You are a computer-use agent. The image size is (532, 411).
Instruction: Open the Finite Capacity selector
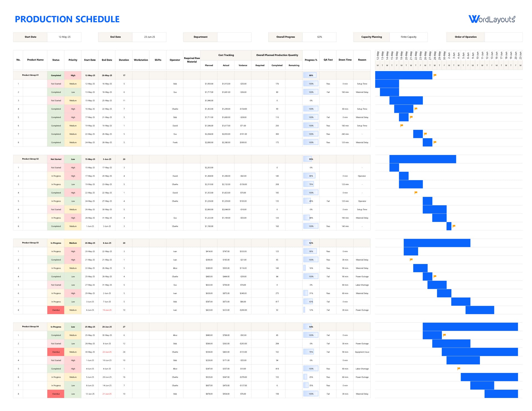408,37
